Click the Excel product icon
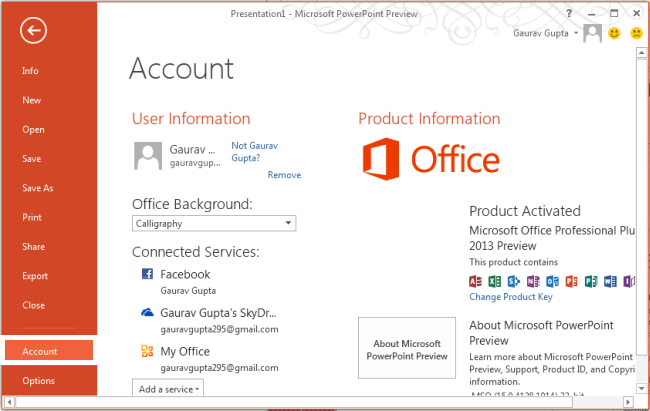Image resolution: width=650 pixels, height=411 pixels. pos(494,281)
